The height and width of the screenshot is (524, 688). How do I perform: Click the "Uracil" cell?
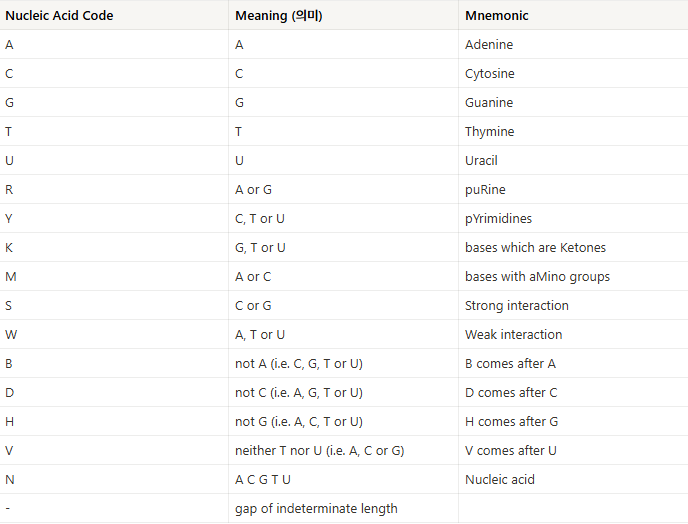[x=481, y=161]
